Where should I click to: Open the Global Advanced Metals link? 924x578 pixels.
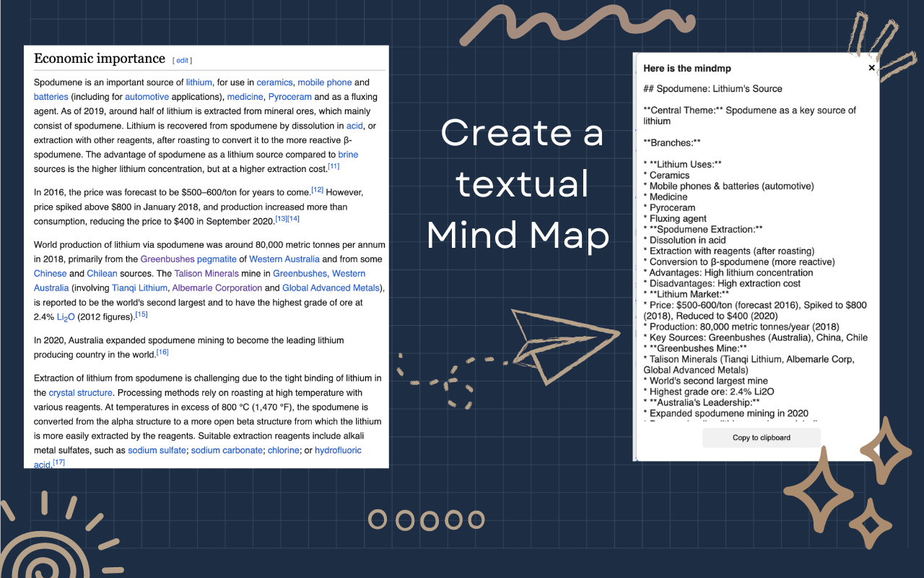(x=332, y=288)
